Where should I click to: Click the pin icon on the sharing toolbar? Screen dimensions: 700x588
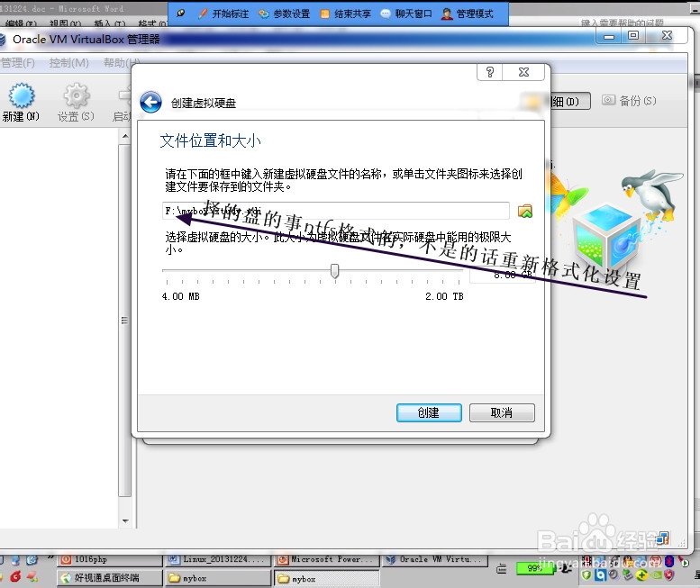(180, 13)
